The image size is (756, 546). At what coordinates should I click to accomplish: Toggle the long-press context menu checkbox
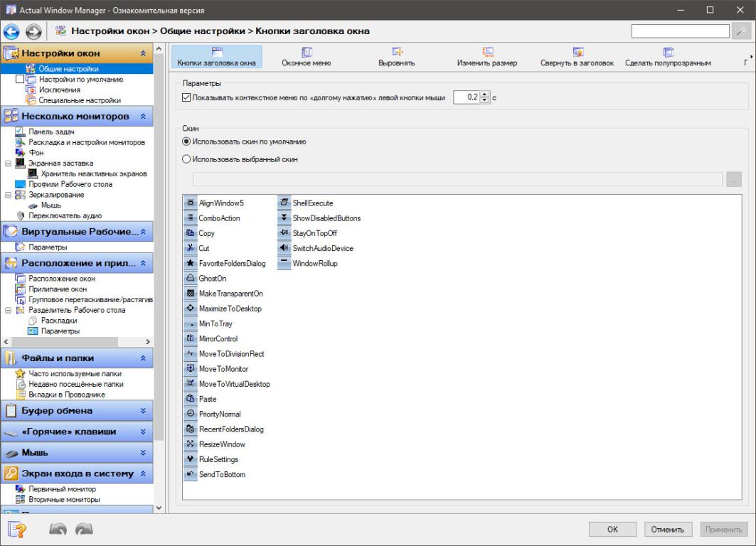(x=187, y=97)
